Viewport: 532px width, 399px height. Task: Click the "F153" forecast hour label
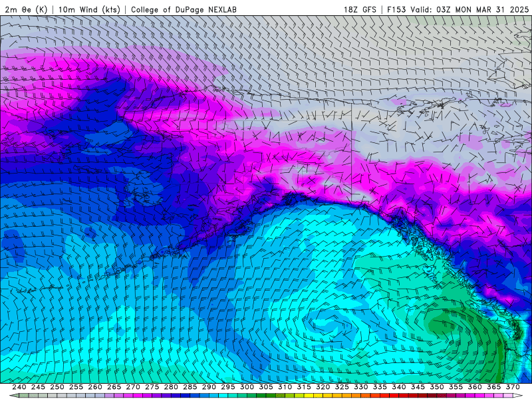click(396, 9)
